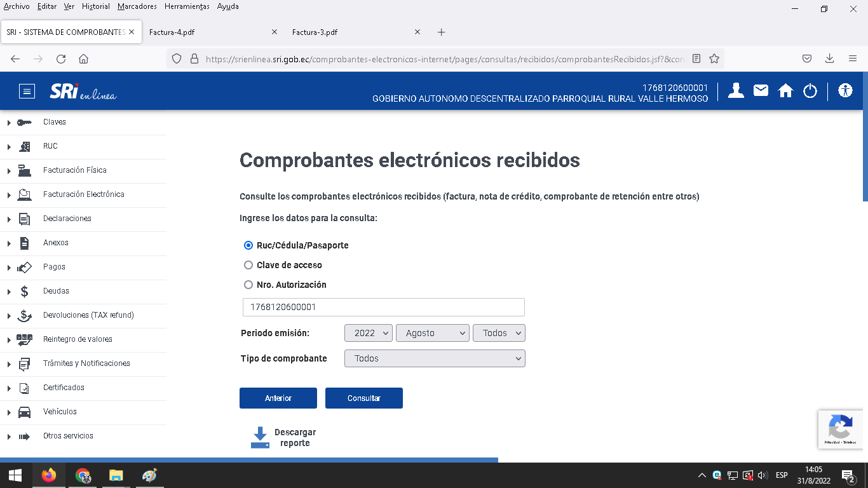Open the SRI hamburger menu icon
Image resolution: width=868 pixels, height=488 pixels.
pyautogui.click(x=27, y=91)
